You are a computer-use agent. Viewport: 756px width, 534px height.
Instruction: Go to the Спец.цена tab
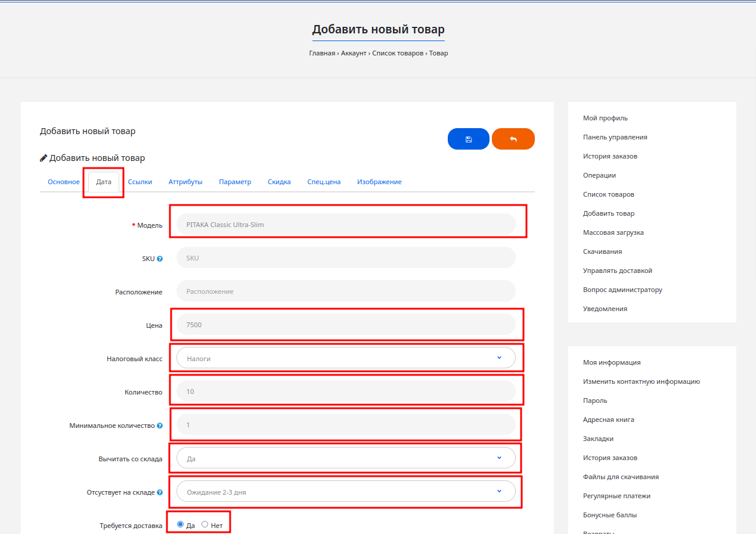[x=324, y=182]
